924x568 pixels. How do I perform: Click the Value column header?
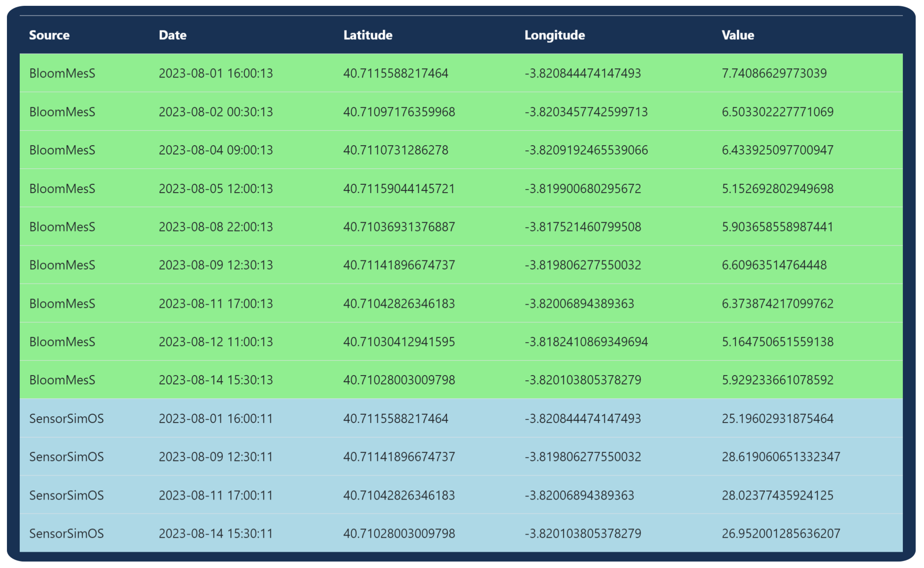[x=738, y=35]
